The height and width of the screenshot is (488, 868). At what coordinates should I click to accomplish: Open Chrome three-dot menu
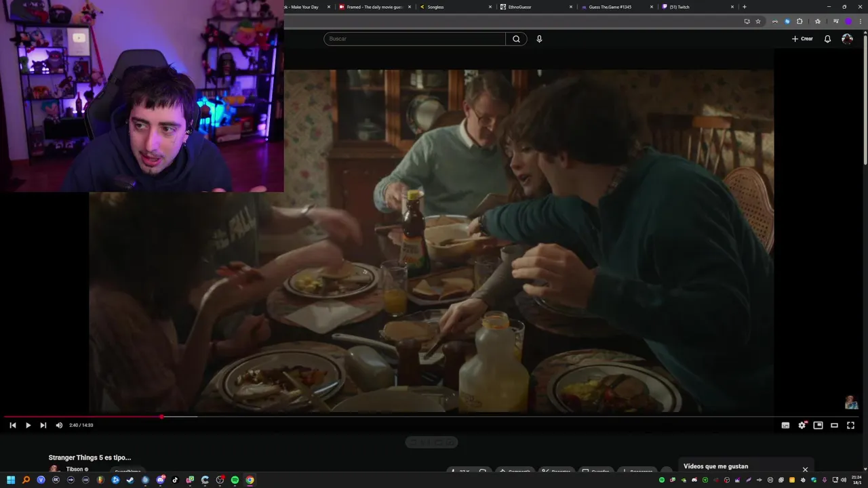860,21
